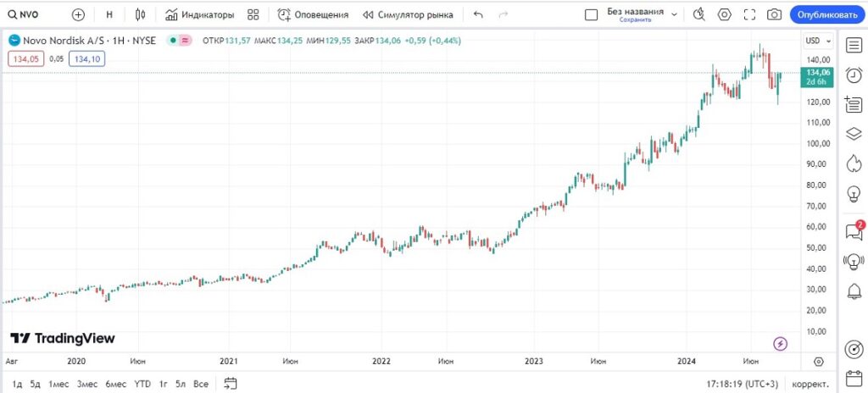The width and height of the screenshot is (868, 393).
Task: Rename the layout Без названия
Action: [635, 11]
